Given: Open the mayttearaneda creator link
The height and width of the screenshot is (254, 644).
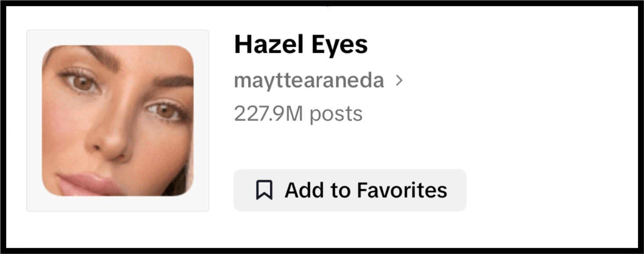Looking at the screenshot, I should [x=309, y=80].
